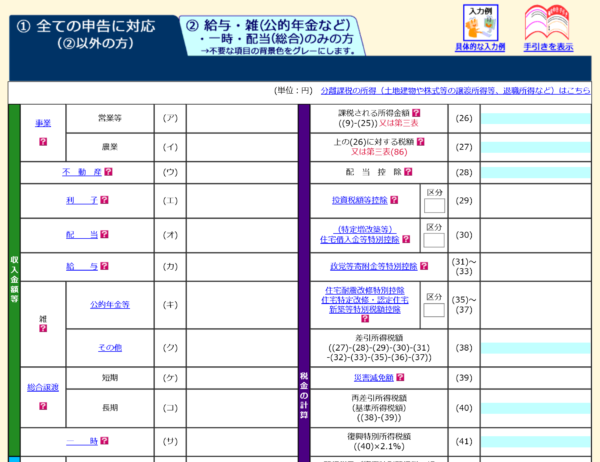Open the 公的年金等 link

coord(110,305)
